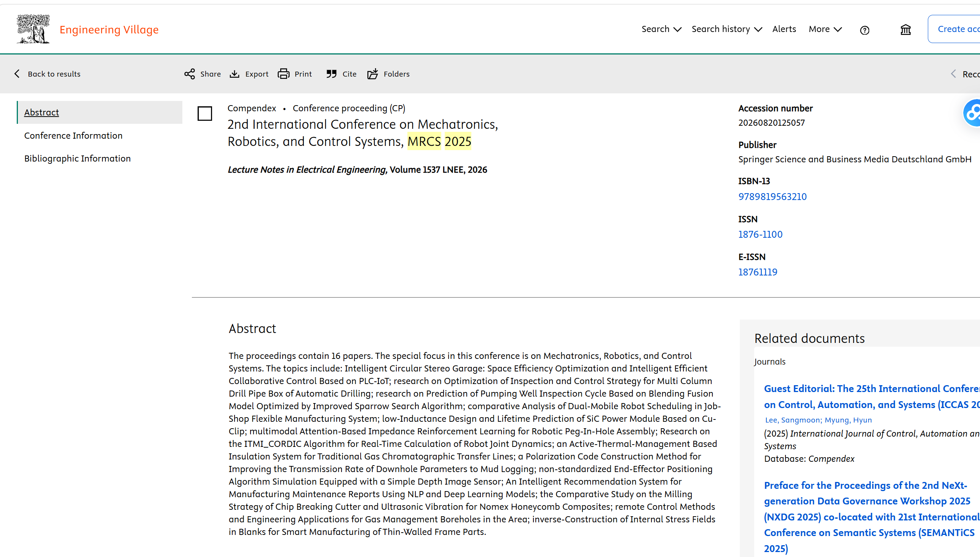Expand the Search dropdown menu
Image resolution: width=980 pixels, height=557 pixels.
[x=661, y=29]
